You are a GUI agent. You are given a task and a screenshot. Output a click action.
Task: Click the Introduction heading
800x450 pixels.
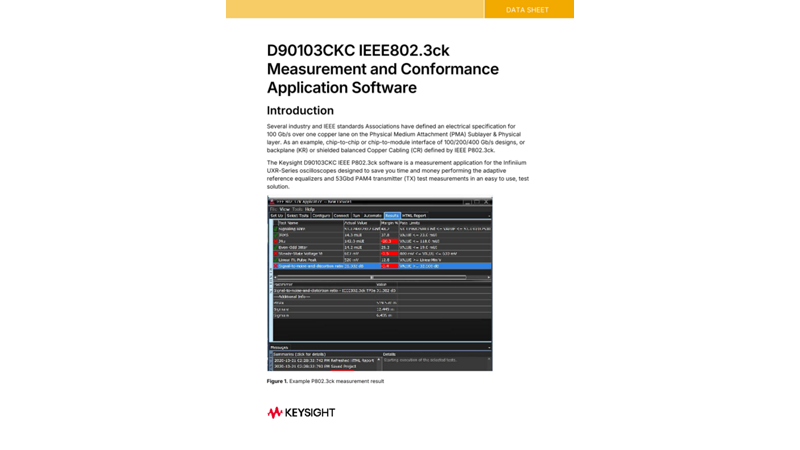[x=300, y=110]
